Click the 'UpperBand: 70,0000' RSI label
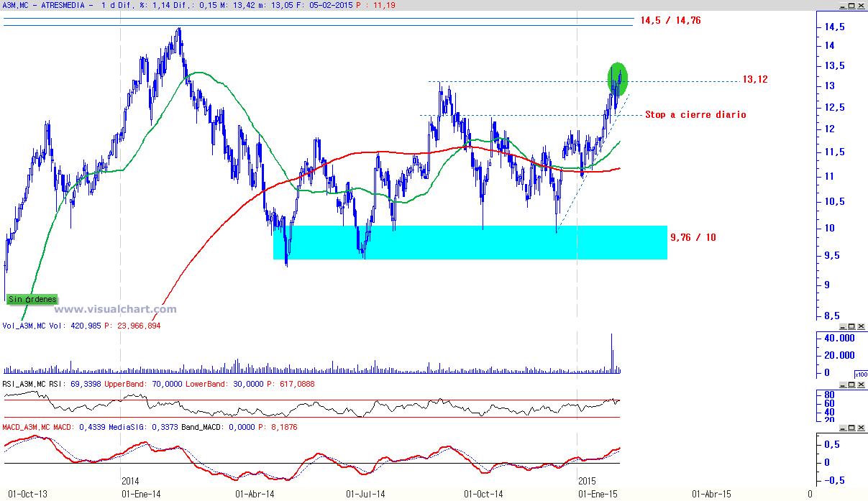The width and height of the screenshot is (868, 501). coord(143,385)
